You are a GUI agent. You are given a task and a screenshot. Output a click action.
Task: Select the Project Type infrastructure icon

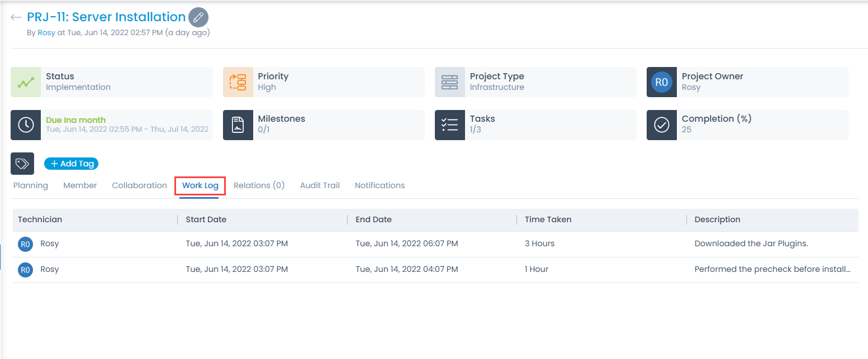click(449, 82)
